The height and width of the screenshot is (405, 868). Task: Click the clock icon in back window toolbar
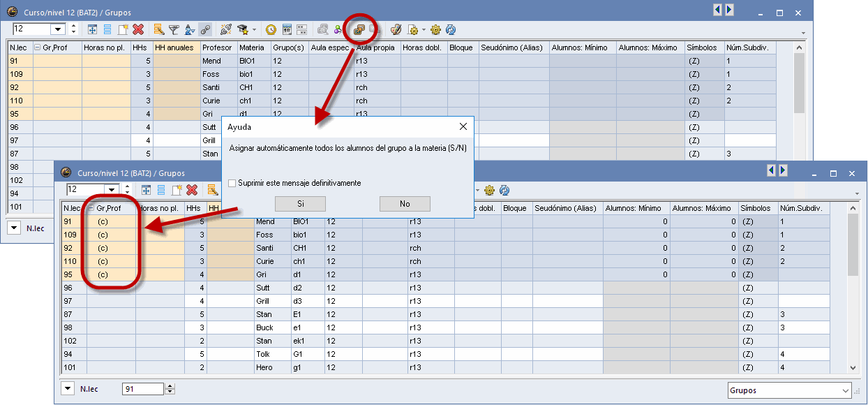[271, 29]
